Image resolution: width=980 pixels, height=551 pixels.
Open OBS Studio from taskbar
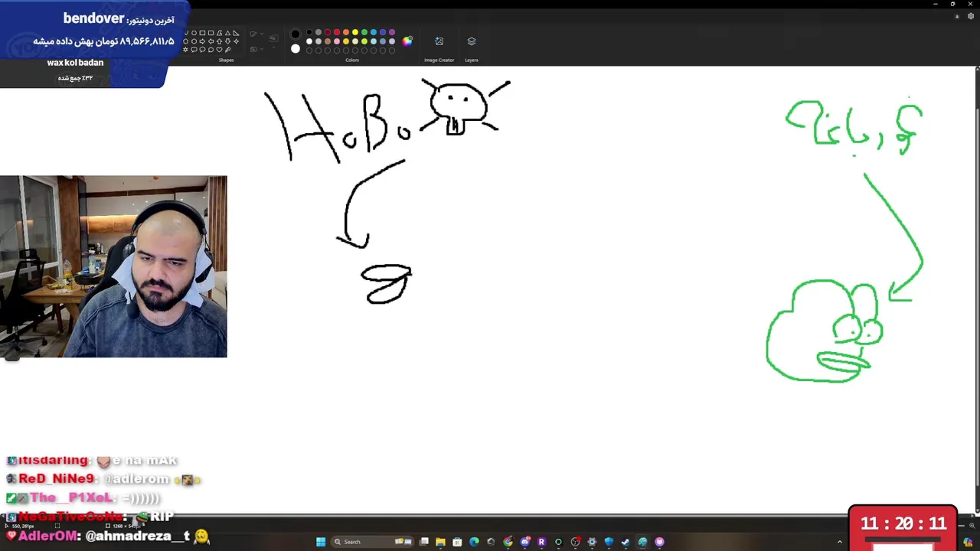pyautogui.click(x=575, y=542)
